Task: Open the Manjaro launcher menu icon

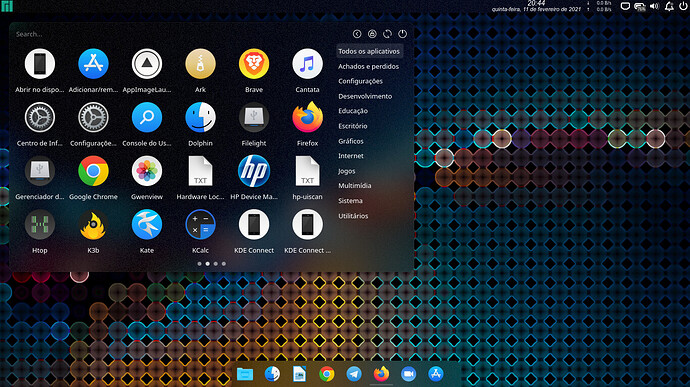Action: click(x=7, y=6)
